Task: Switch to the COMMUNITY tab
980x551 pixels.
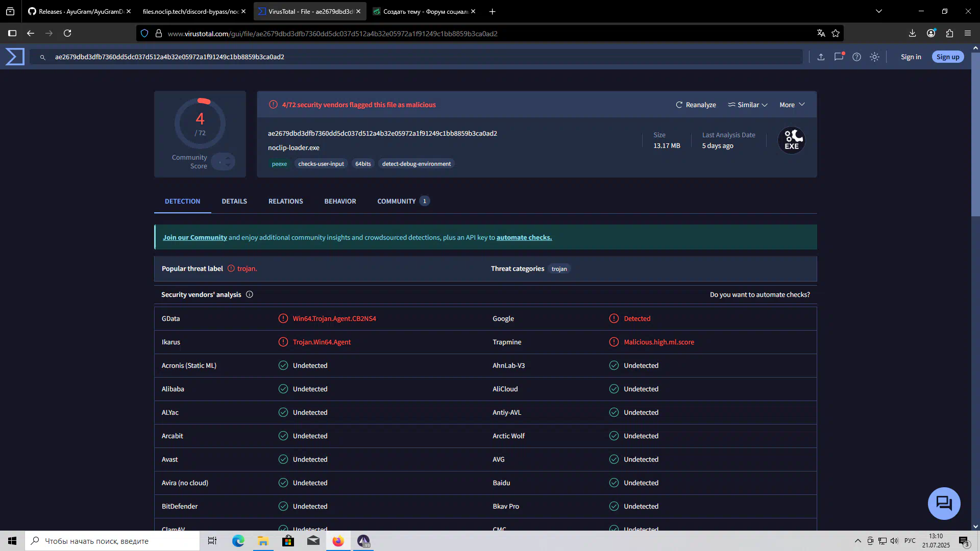Action: tap(403, 202)
